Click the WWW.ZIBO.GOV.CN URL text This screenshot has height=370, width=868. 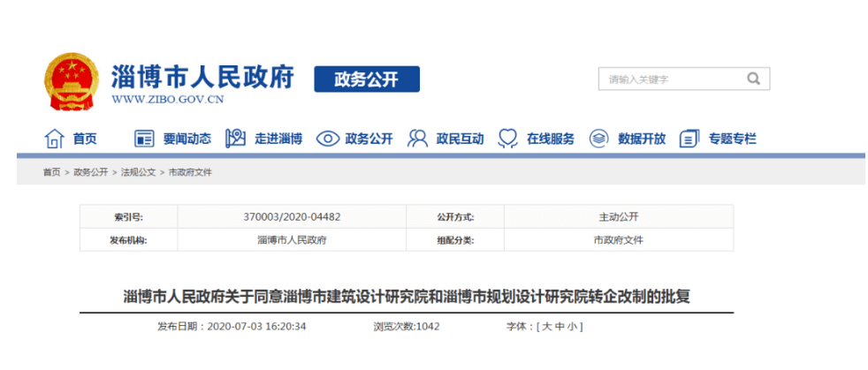click(x=168, y=100)
